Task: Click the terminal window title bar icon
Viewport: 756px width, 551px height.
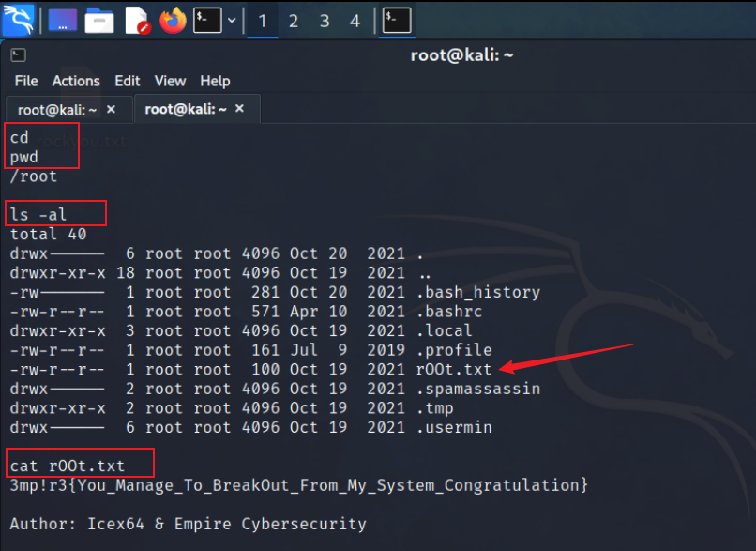Action: coord(18,55)
